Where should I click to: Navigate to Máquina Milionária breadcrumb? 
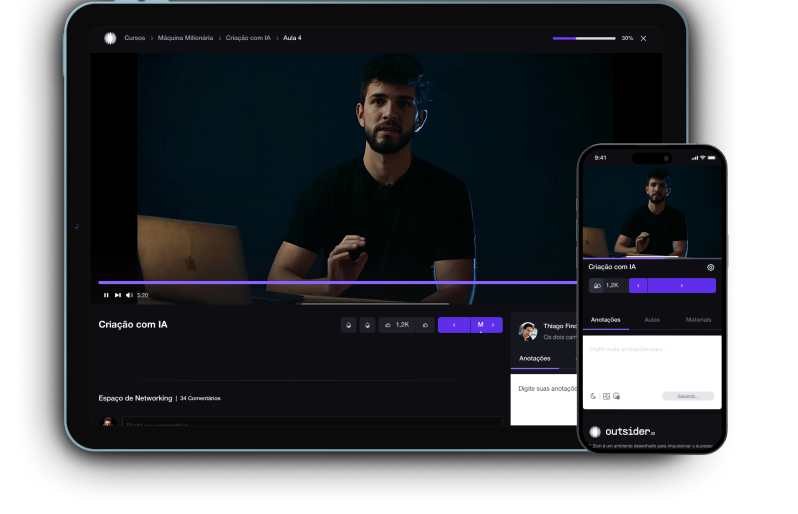(x=185, y=38)
